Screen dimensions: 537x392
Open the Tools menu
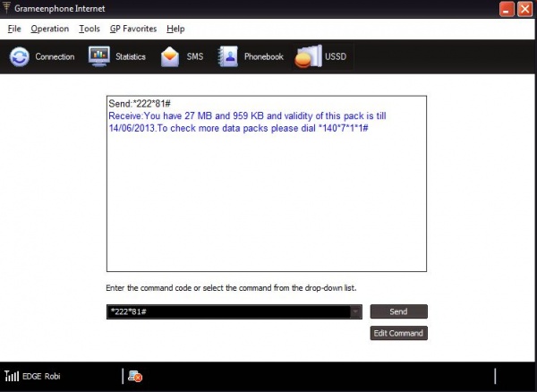[89, 29]
